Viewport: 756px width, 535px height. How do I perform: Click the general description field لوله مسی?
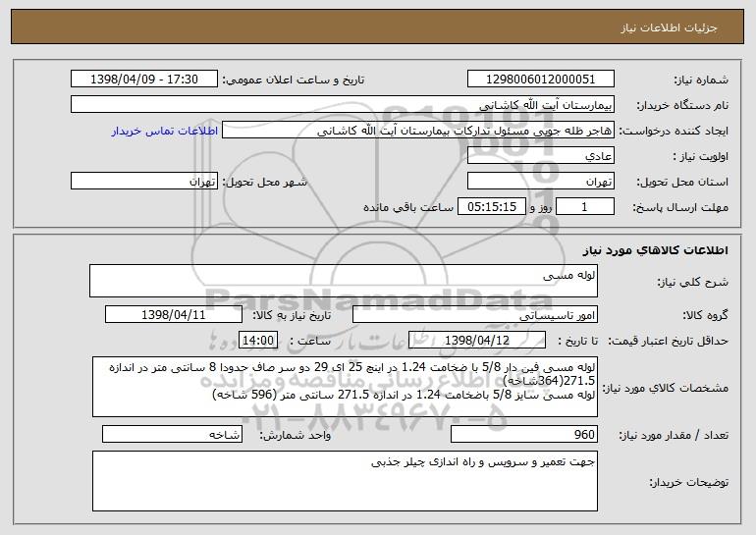click(344, 281)
